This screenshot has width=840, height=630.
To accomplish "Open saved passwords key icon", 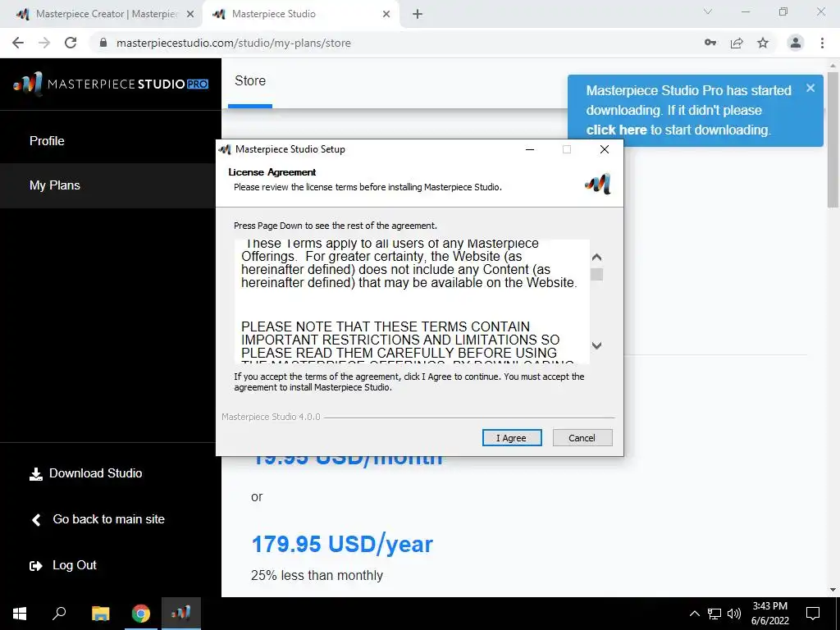I will 710,43.
